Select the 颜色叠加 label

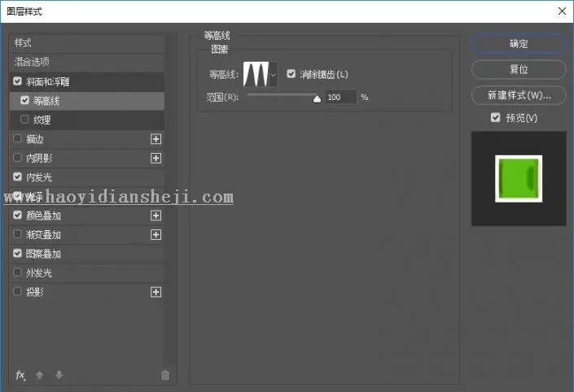44,216
